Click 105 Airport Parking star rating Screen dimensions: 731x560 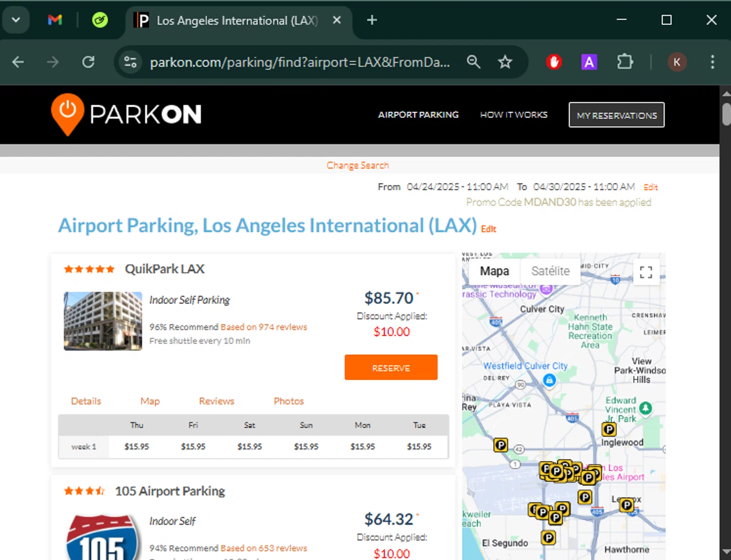point(84,491)
